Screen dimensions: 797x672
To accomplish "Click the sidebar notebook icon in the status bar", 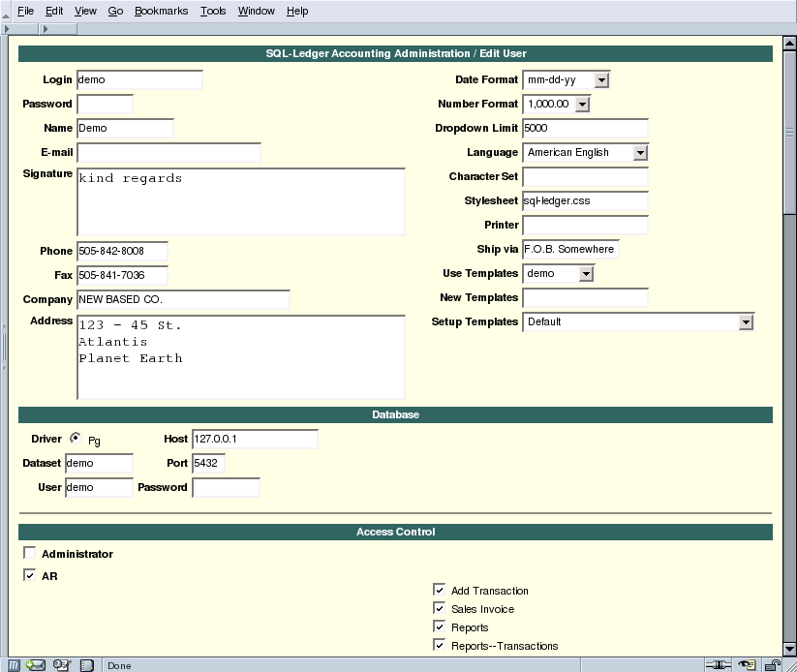I will click(x=87, y=665).
